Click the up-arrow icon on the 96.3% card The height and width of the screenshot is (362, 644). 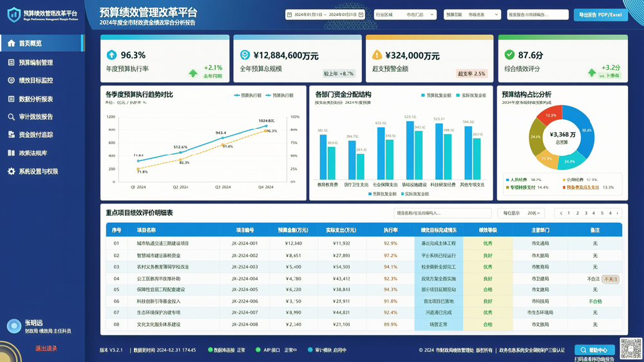[111, 55]
